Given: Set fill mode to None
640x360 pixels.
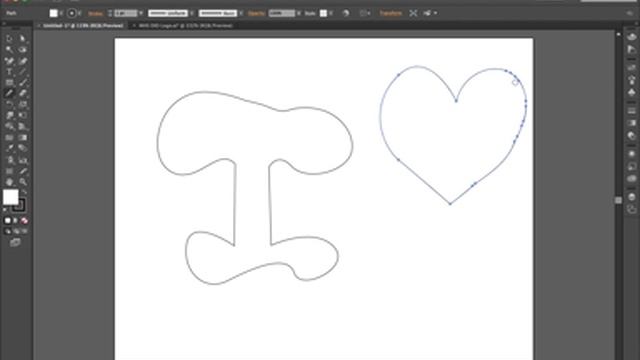Looking at the screenshot, I should pos(24,220).
